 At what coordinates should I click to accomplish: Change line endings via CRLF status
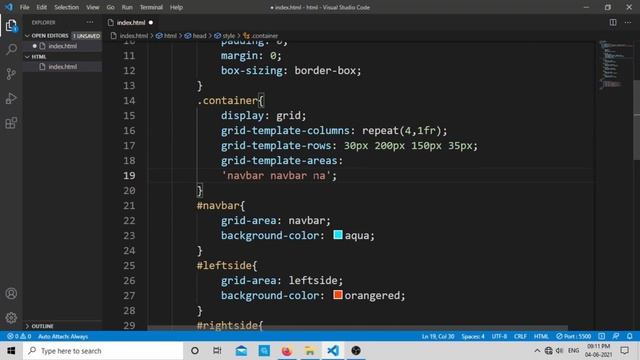[520, 336]
